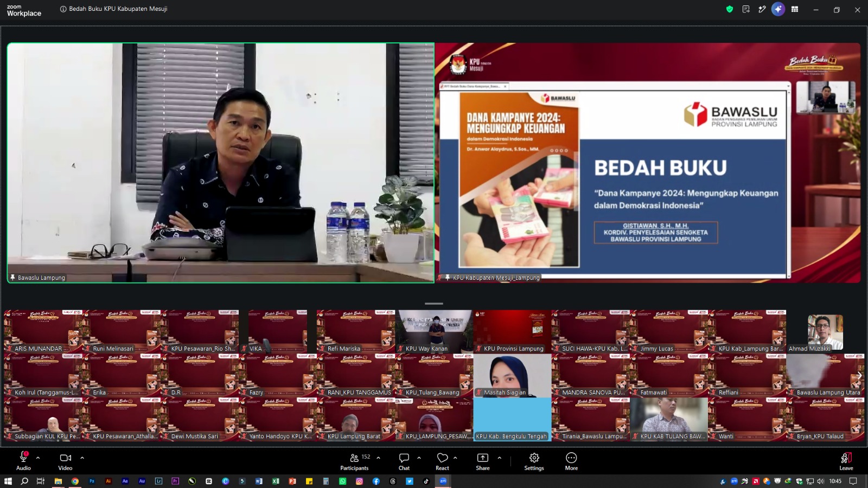
Task: Select the KPU Lampung Barat participant tile
Action: (x=356, y=419)
